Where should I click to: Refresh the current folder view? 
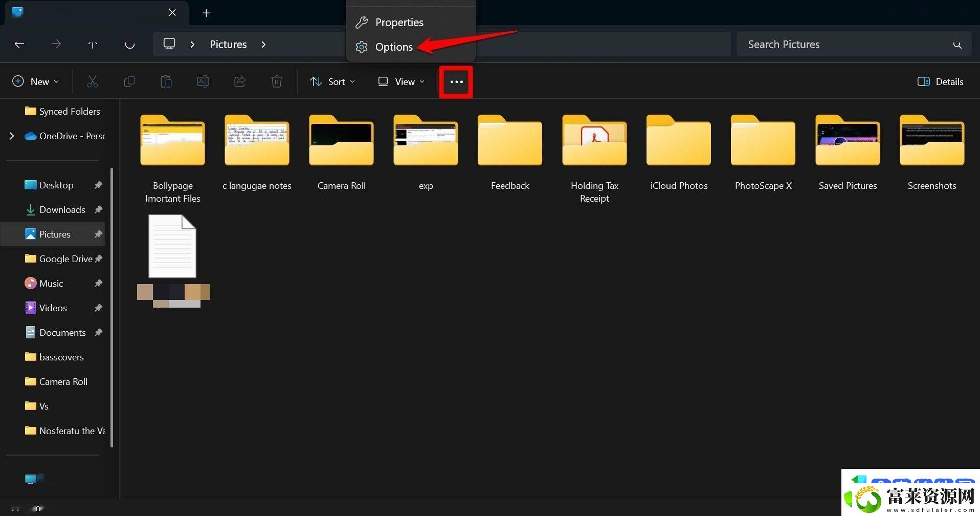129,45
